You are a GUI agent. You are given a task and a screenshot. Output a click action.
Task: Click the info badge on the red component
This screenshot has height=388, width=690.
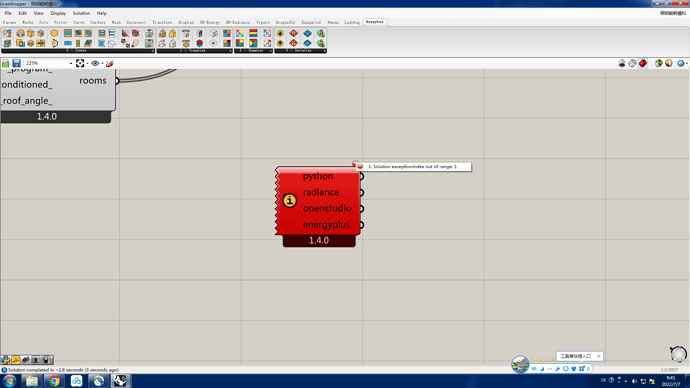[x=289, y=200]
